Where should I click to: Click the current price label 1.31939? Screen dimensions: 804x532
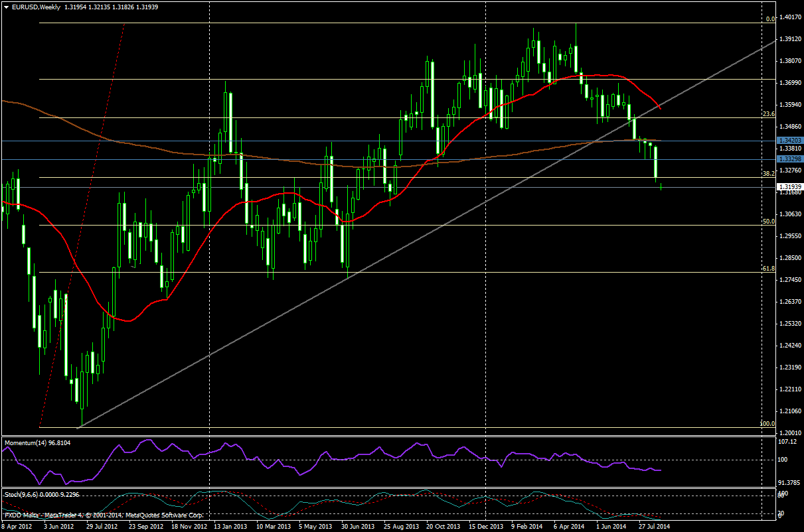pos(789,187)
